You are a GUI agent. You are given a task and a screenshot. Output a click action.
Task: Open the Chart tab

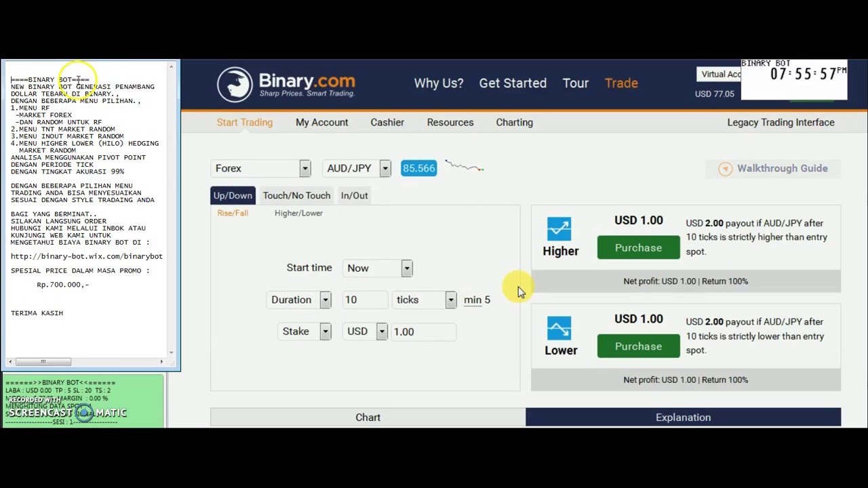tap(368, 418)
